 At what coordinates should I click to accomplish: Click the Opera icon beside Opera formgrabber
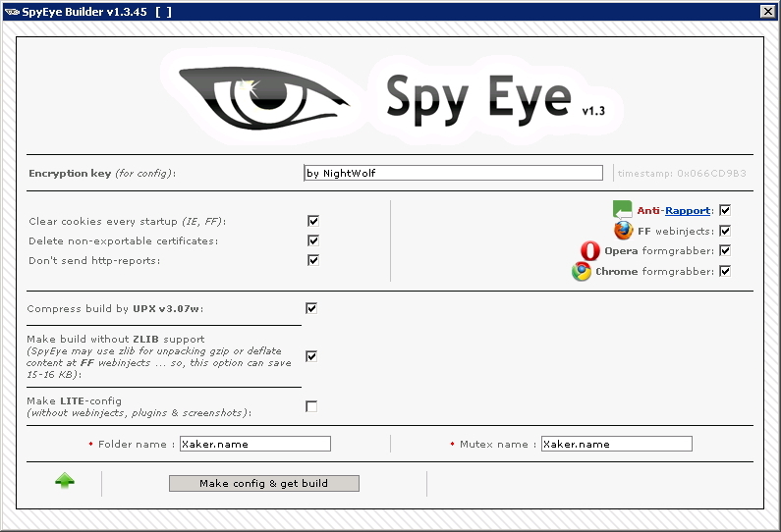590,251
